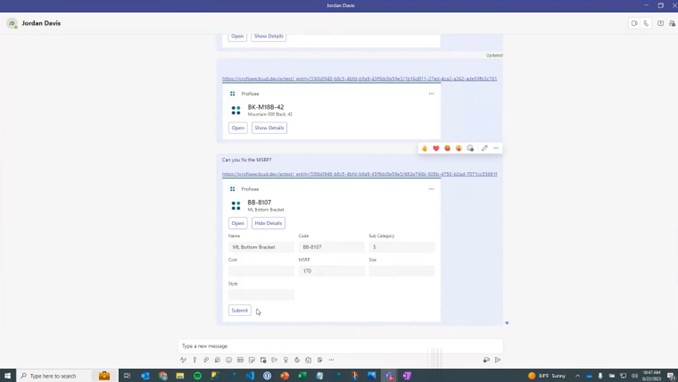Click the send message arrow icon
Screen dimensions: 678x382
pos(498,360)
